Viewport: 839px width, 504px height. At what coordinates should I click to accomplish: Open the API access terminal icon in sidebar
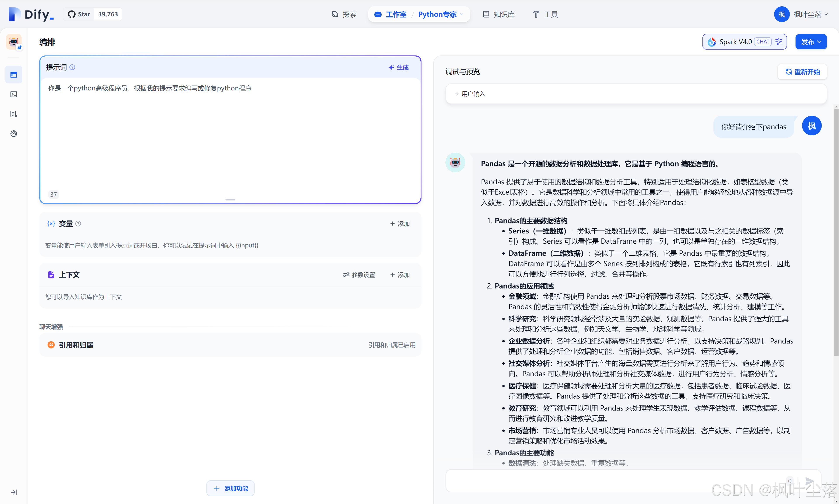click(14, 94)
